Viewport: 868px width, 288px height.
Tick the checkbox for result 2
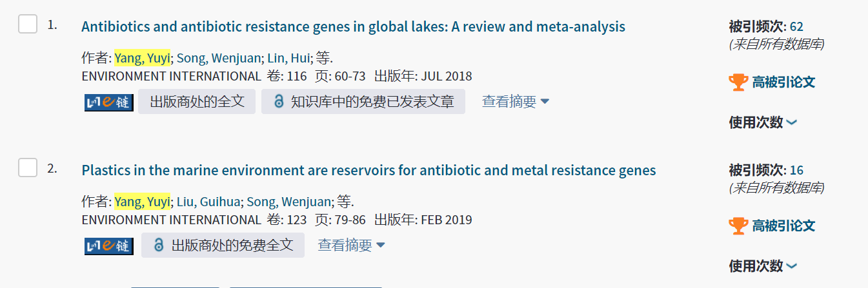coord(28,169)
